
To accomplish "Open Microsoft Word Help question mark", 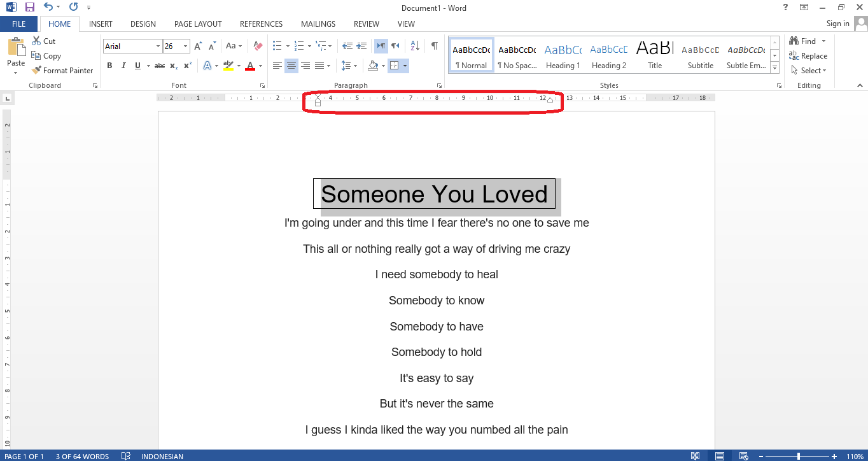I will [786, 8].
